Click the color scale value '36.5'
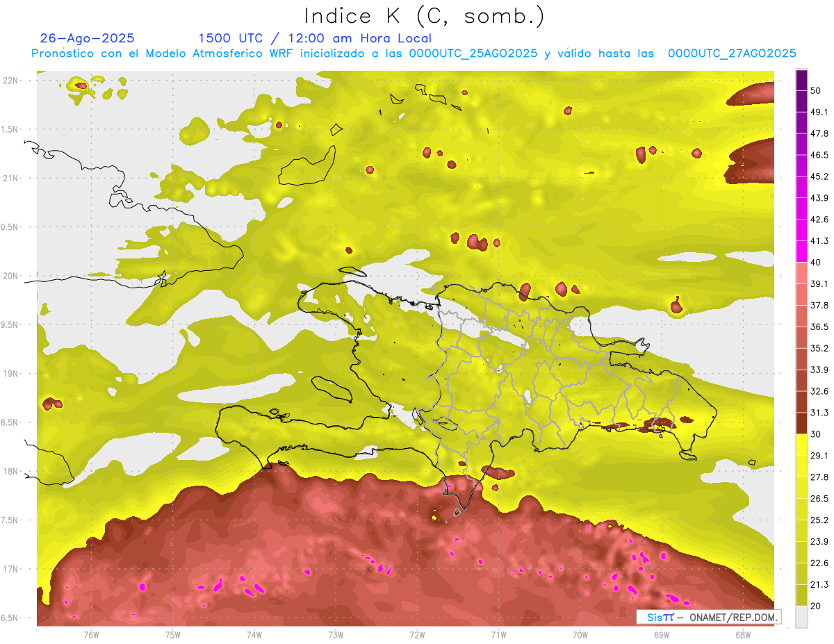Image resolution: width=834 pixels, height=644 pixels. [819, 327]
